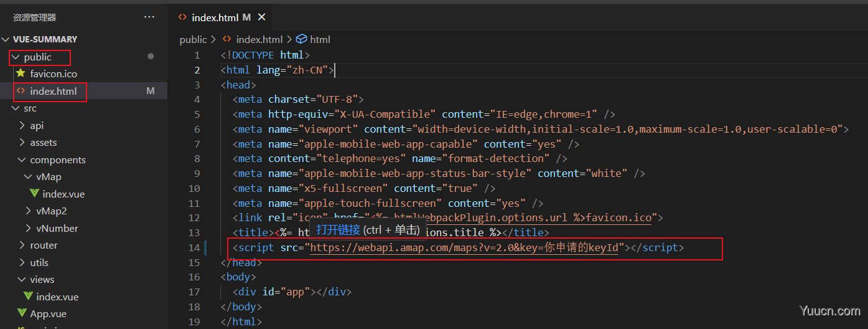Click the public breadcrumb segment

coord(193,39)
